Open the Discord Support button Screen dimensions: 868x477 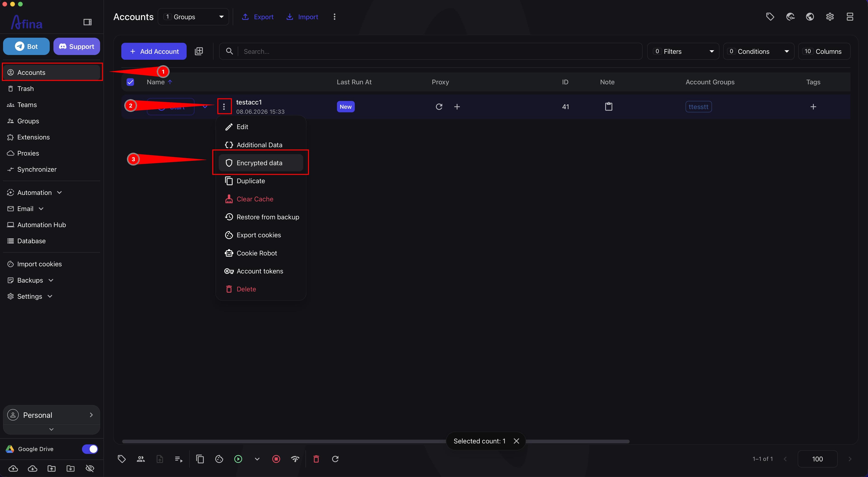[76, 47]
